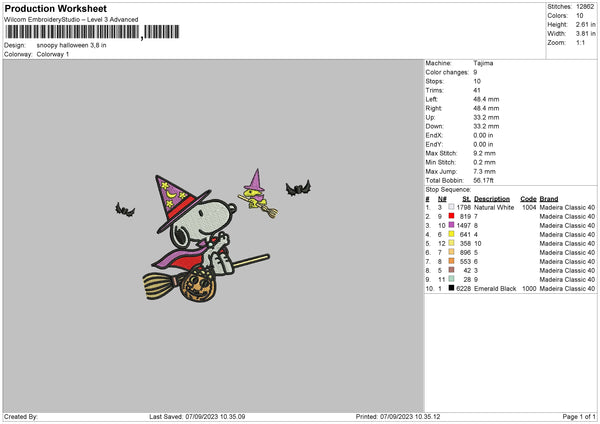Click the St. column header
The image size is (600, 424).
[x=466, y=199]
